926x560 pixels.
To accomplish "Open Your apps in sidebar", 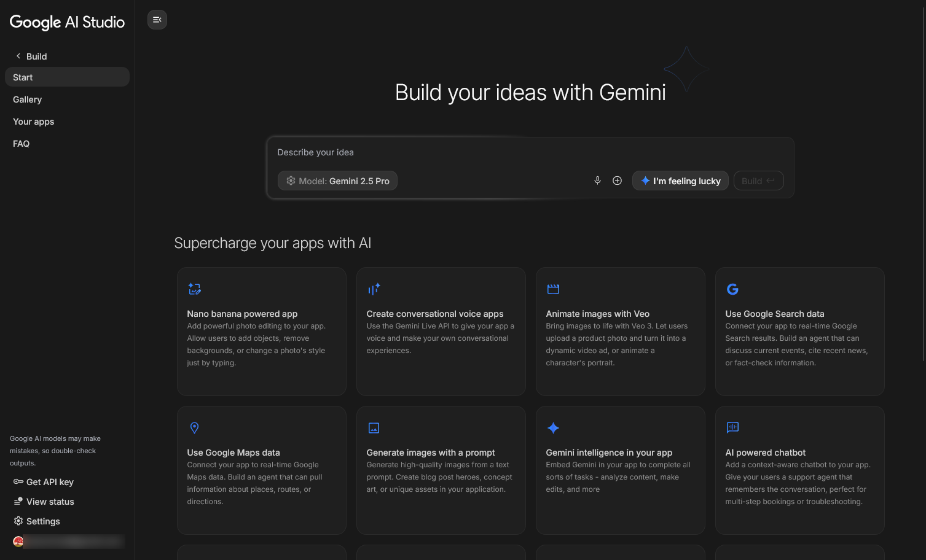I will click(34, 122).
